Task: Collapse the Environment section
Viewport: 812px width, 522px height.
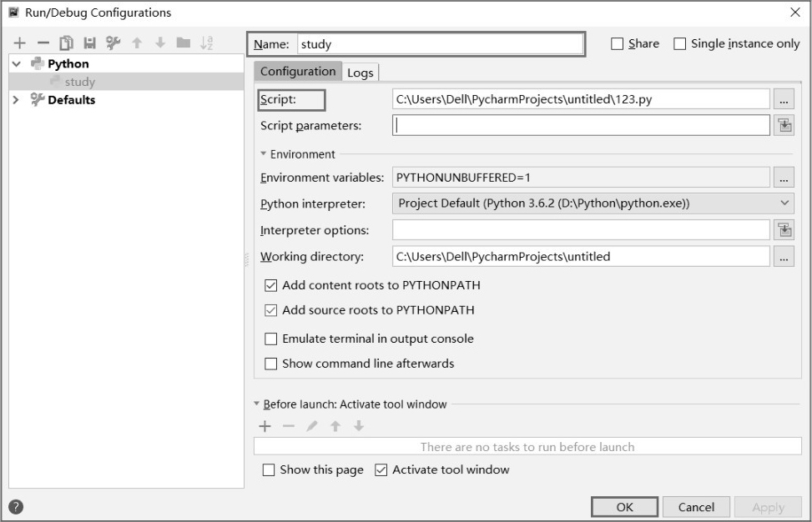Action: pyautogui.click(x=263, y=153)
